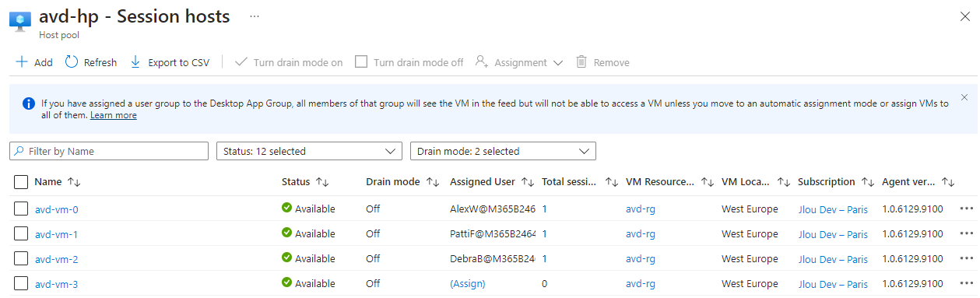Select the DebraB@M365B24 assigned user cell

pyautogui.click(x=493, y=259)
